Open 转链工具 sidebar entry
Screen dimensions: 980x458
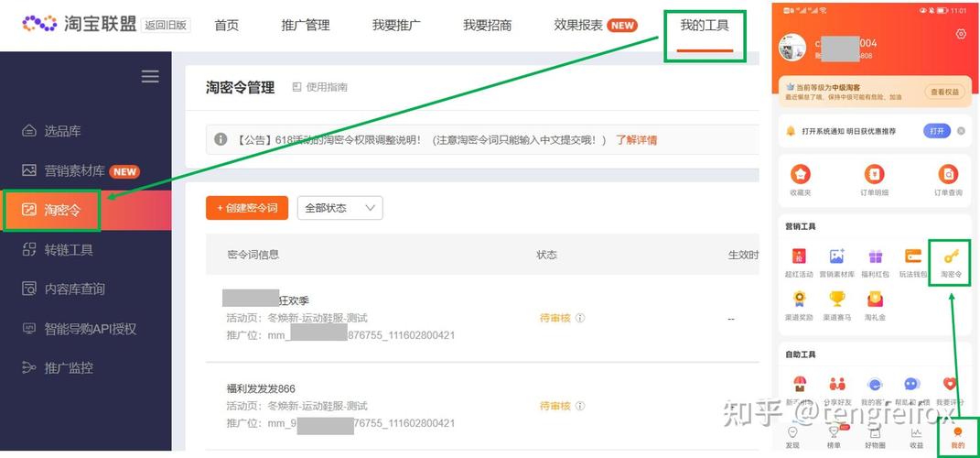[x=58, y=250]
